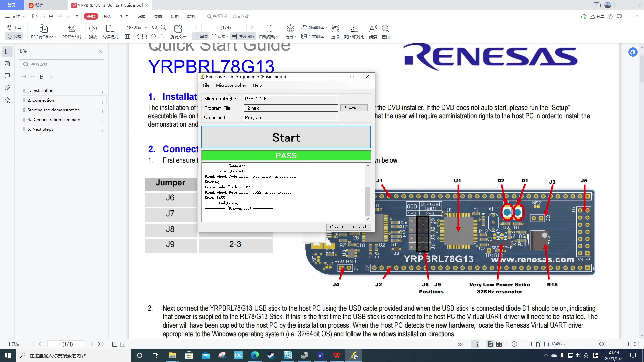Open the Microcontroller menu in Flash Programmer
Viewport: 644px width, 362px height.
(231, 85)
